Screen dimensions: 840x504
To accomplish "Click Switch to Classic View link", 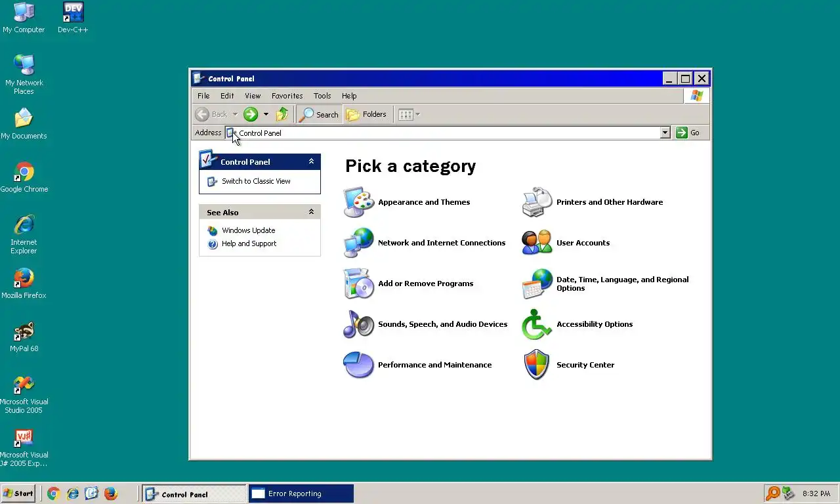I will [256, 181].
